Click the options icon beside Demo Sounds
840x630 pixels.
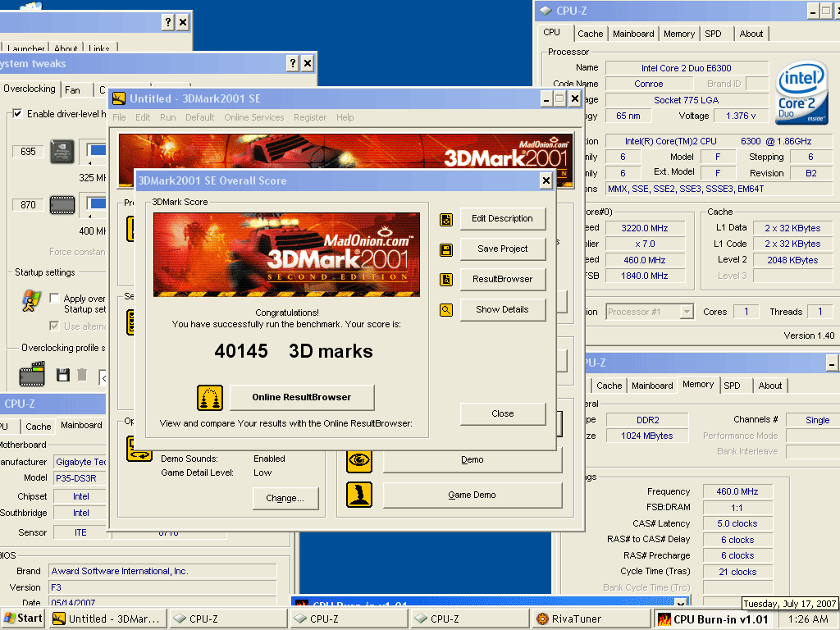click(139, 449)
